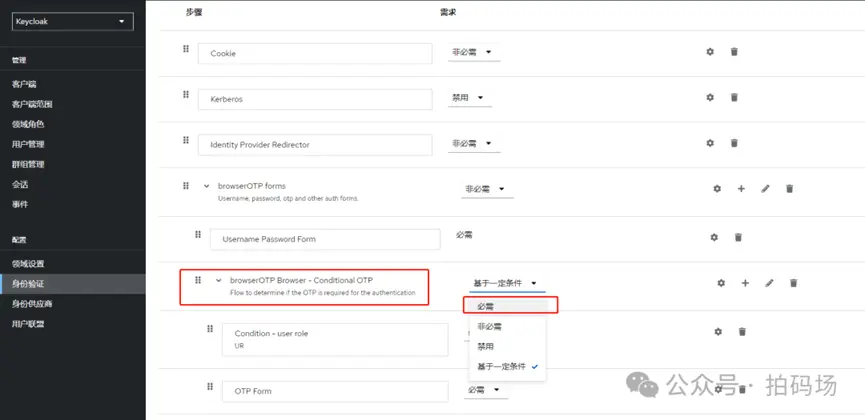Screen dimensions: 865x420
Task: Open Identity Provider Redirector requirement dropdown
Action: pos(474,143)
